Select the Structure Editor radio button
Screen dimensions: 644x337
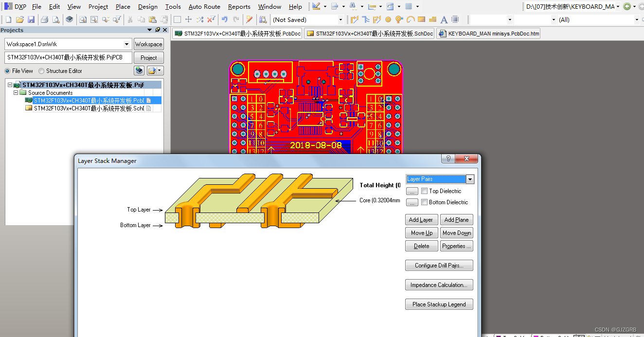click(x=41, y=71)
